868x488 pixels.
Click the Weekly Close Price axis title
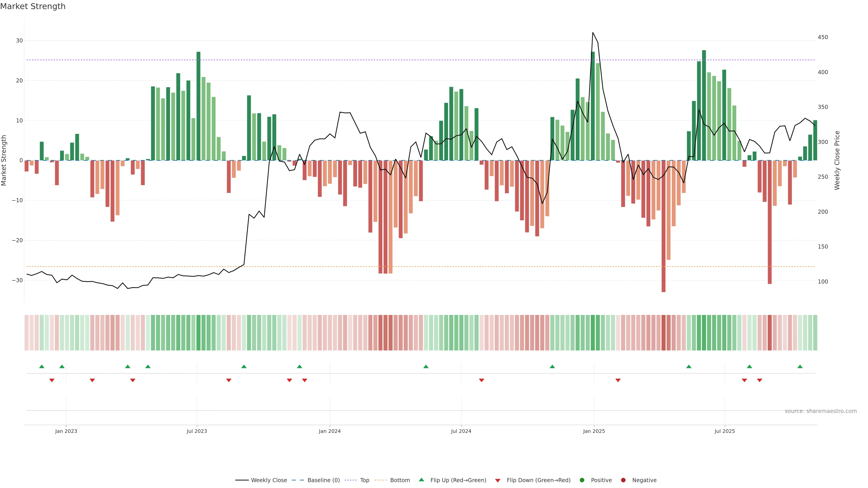pos(837,160)
